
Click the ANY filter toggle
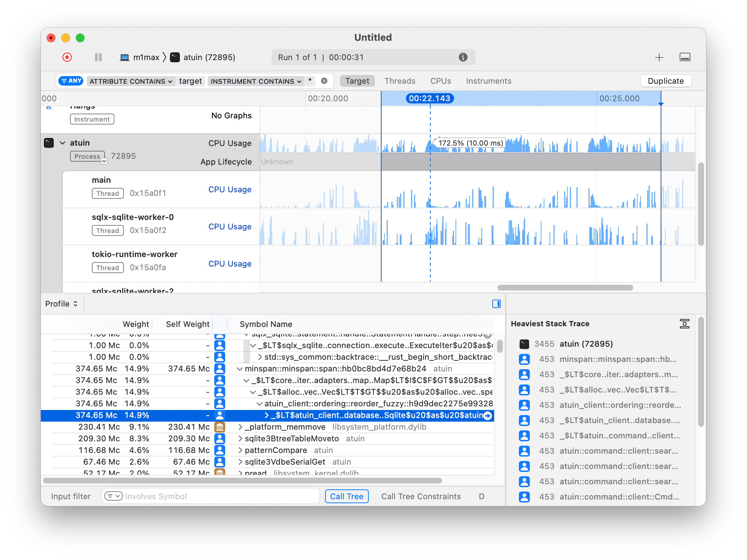pyautogui.click(x=71, y=81)
